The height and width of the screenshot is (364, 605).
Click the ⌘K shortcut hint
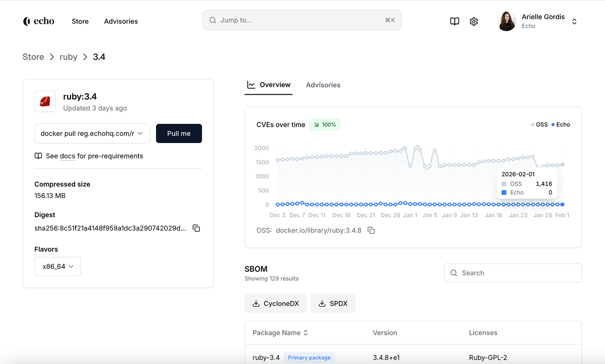[x=390, y=20]
